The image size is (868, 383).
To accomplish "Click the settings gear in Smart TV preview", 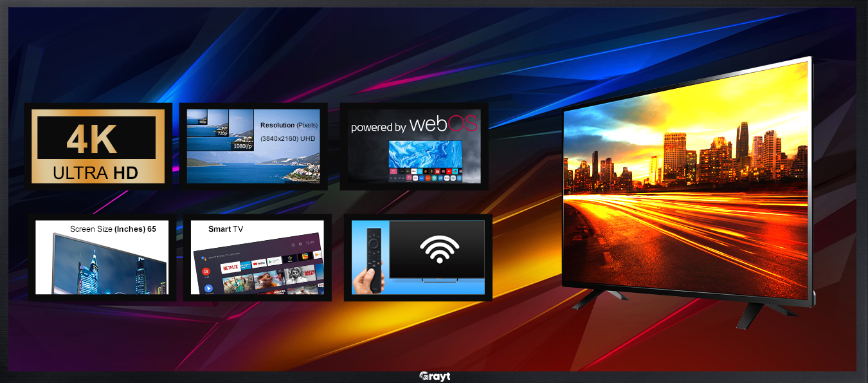I will [300, 245].
